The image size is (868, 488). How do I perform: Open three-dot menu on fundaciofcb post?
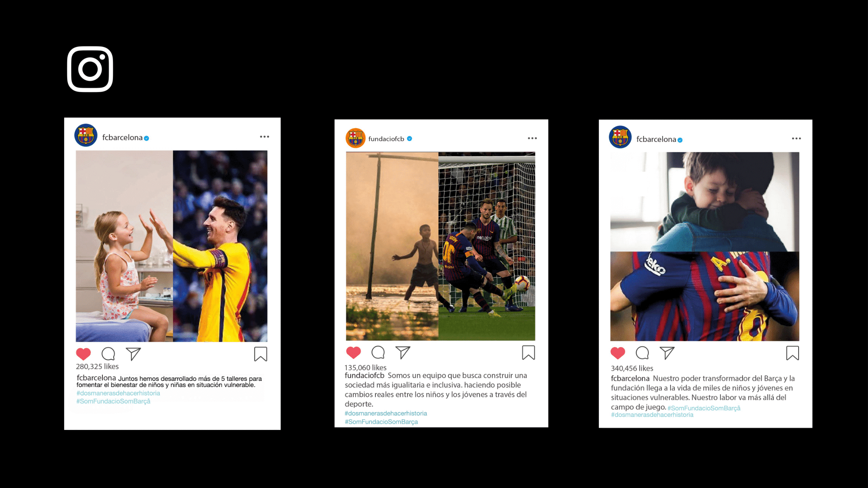pos(532,138)
